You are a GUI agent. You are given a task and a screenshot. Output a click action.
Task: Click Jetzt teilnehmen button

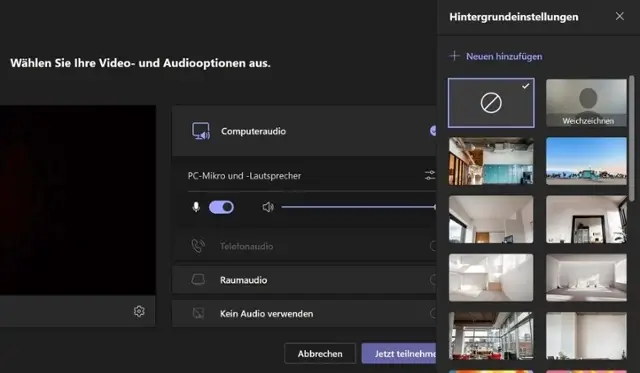(399, 353)
